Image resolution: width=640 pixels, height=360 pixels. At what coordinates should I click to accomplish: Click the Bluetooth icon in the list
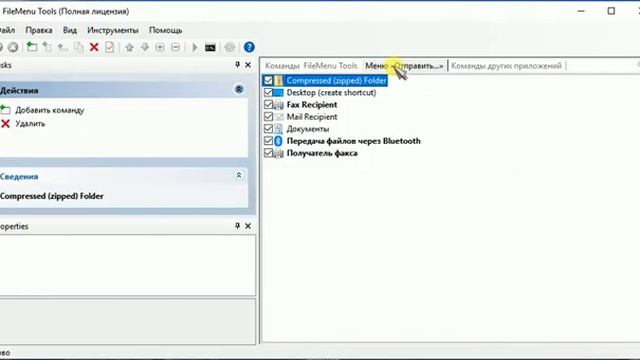[278, 141]
